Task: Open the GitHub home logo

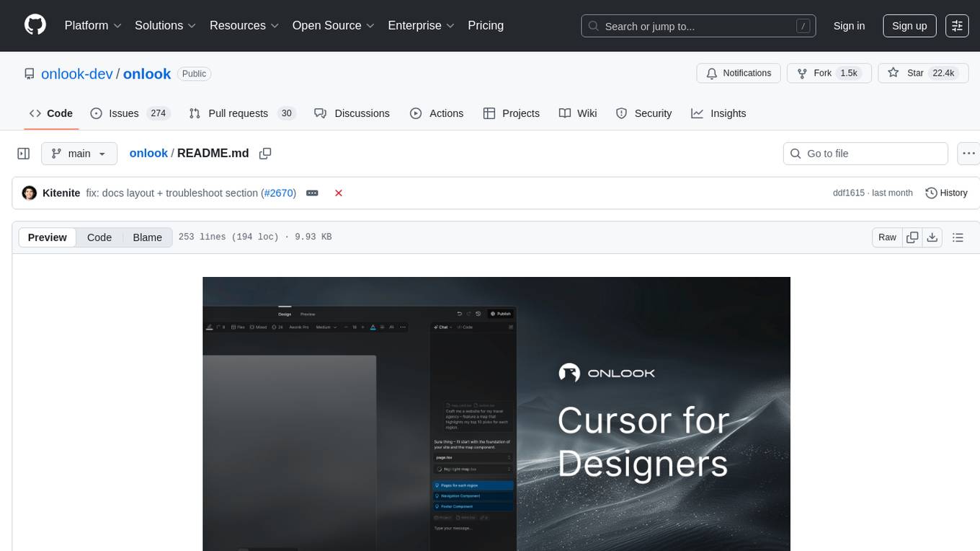Action: pos(35,25)
